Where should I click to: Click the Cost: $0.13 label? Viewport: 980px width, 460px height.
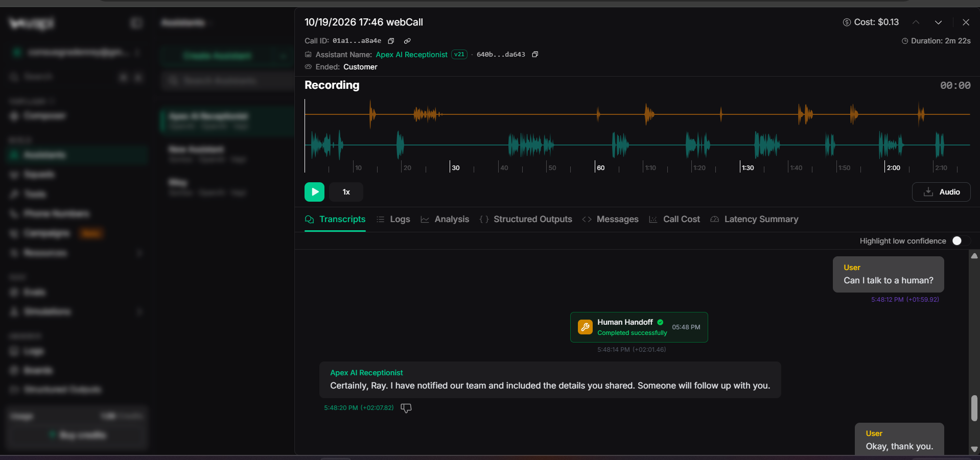point(871,22)
